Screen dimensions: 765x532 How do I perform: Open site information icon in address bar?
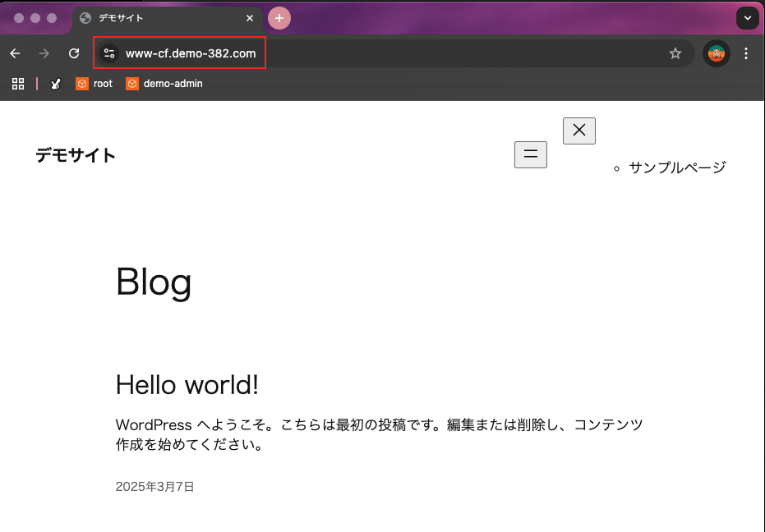tap(109, 53)
